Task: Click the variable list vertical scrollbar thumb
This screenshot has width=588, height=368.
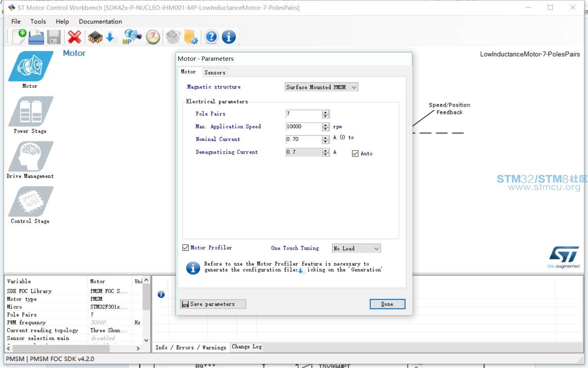Action: (x=146, y=297)
